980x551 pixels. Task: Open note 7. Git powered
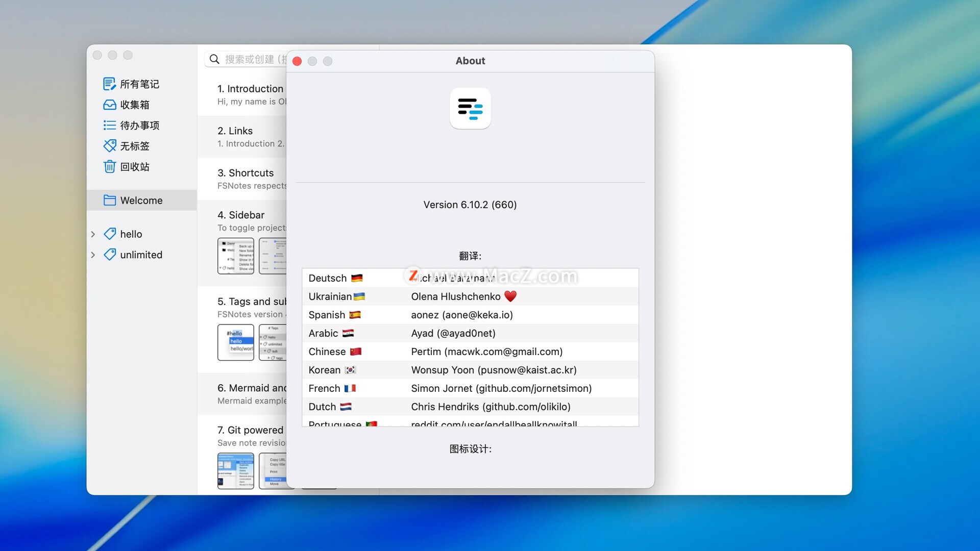pyautogui.click(x=242, y=455)
